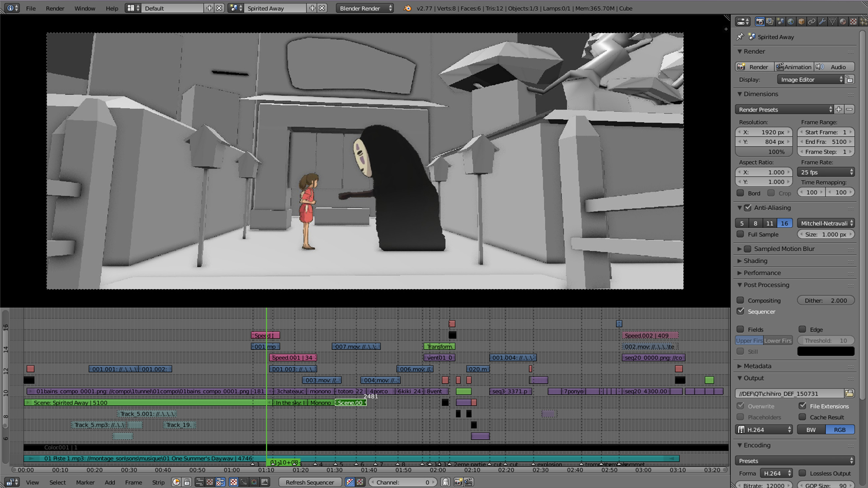The image size is (868, 488).
Task: Open the 25 fps frame rate dropdown
Action: click(x=826, y=172)
